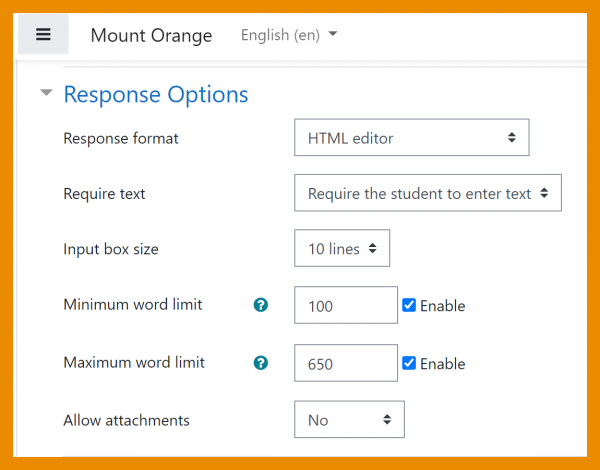Click the Allow attachments label
Screen dimensions: 600x470
click(x=126, y=420)
